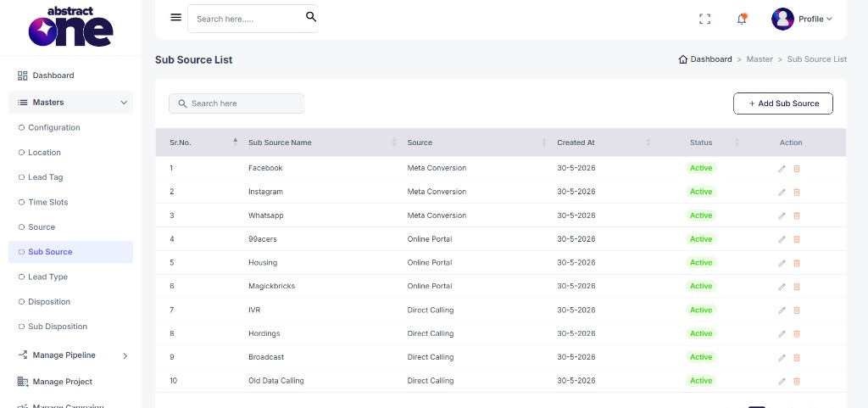Sort by Source column arrows
This screenshot has height=408, width=868.
point(544,143)
